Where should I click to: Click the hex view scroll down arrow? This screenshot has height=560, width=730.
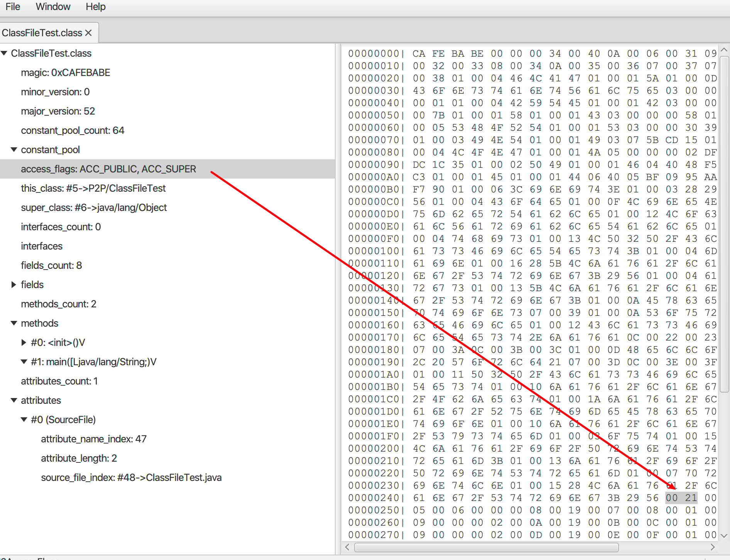(724, 536)
